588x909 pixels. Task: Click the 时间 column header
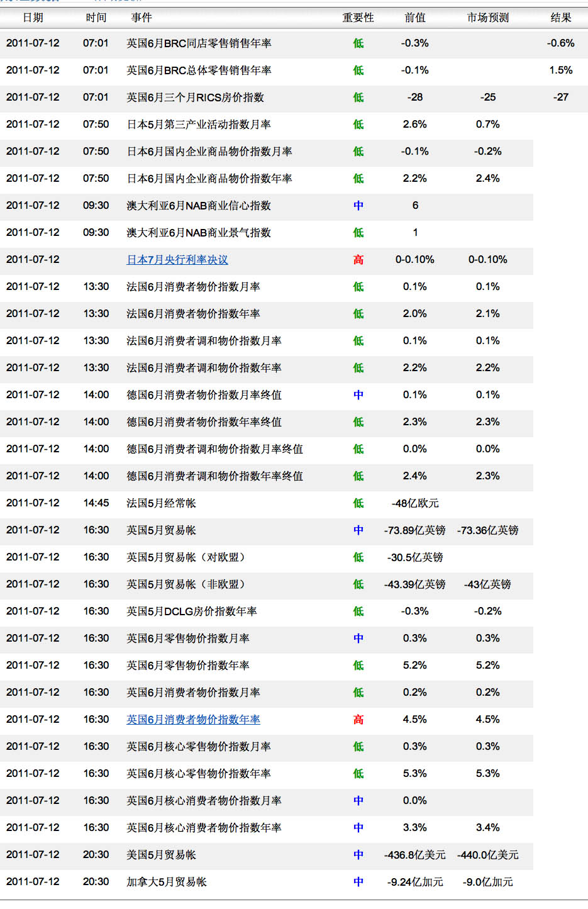(96, 18)
